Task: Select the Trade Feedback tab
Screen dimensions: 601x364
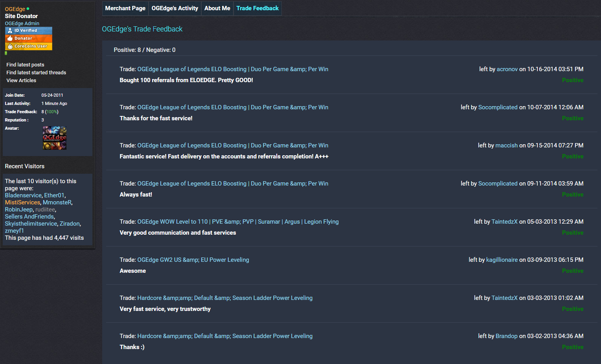Action: click(x=257, y=8)
